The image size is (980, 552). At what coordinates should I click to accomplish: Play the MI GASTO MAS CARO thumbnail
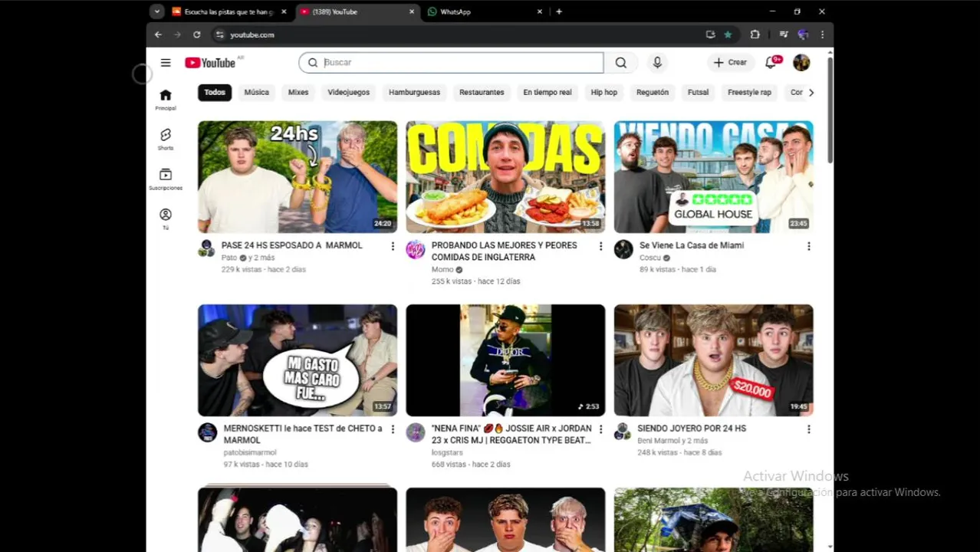(x=298, y=360)
